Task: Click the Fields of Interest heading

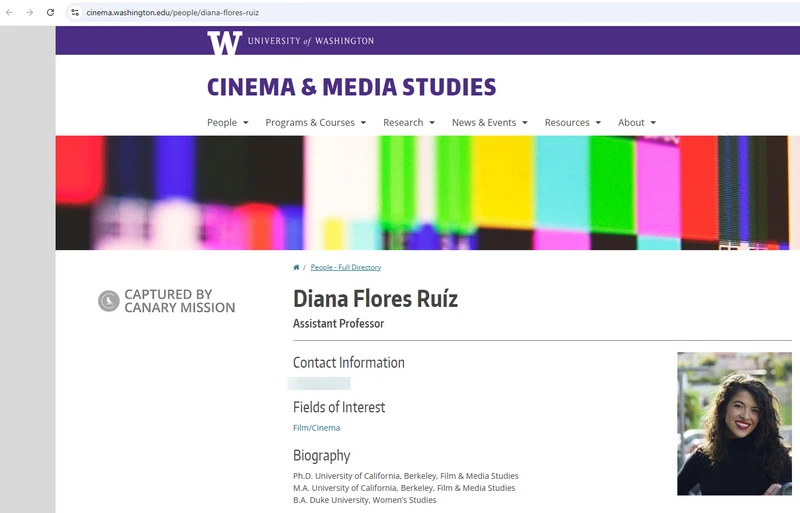Action: (339, 407)
